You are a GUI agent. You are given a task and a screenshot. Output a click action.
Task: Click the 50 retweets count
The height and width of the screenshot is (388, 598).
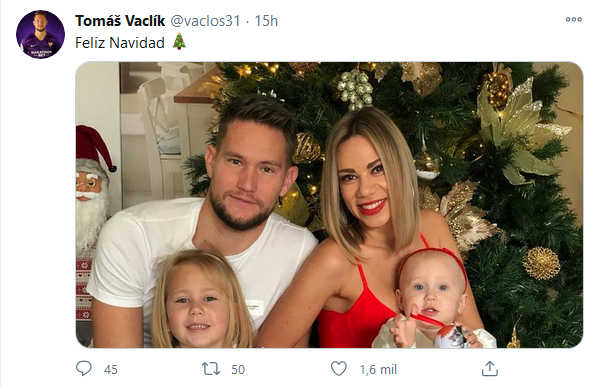238,369
